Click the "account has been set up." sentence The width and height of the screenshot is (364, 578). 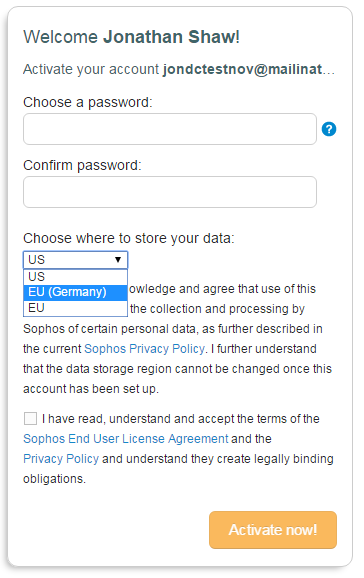click(x=91, y=389)
